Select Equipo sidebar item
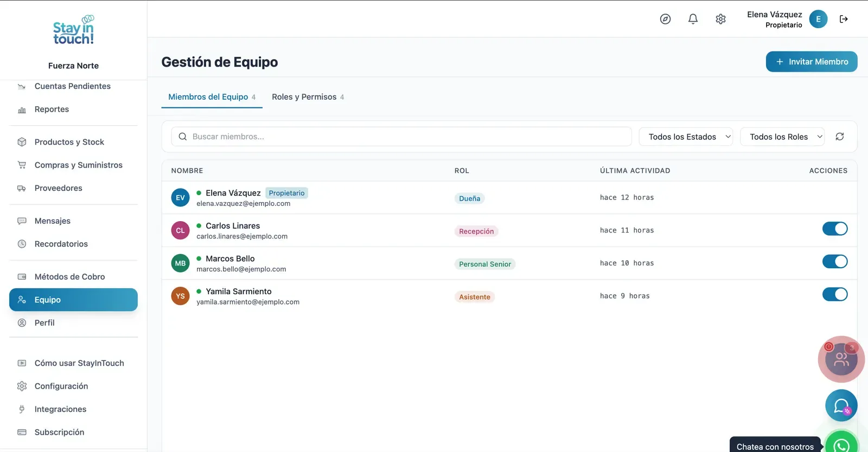 [73, 300]
